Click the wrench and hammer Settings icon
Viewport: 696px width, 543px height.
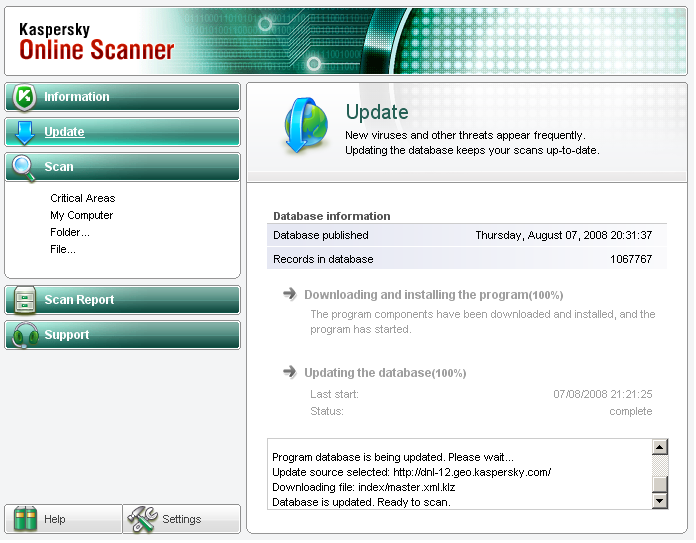pos(142,520)
